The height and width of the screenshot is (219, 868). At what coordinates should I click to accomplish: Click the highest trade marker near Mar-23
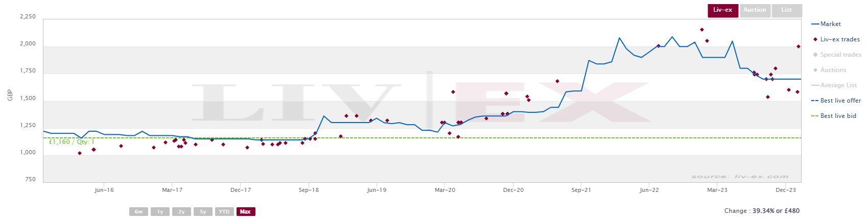702,30
